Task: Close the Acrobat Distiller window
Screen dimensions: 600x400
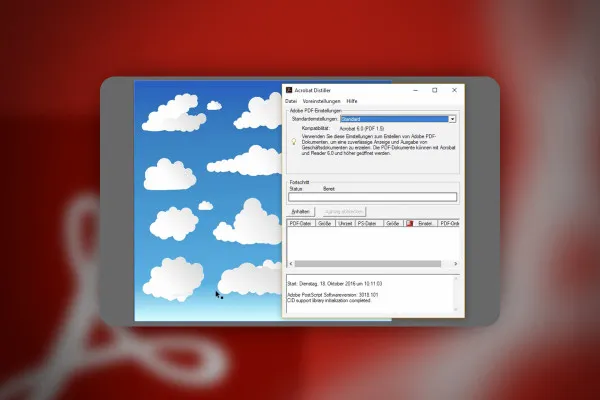Action: coord(454,90)
